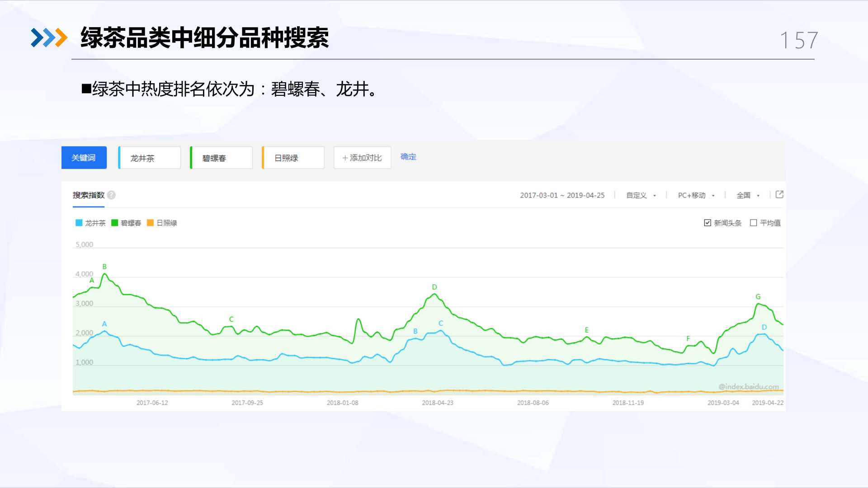
Task: Click the 2017-06-12 axis date label
Action: pos(152,403)
